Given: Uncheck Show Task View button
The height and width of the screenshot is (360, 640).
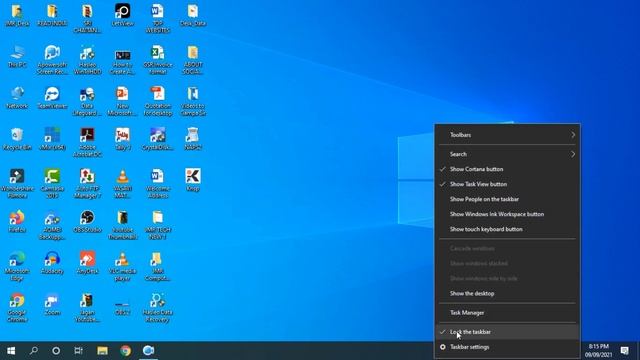Looking at the screenshot, I should click(507, 184).
